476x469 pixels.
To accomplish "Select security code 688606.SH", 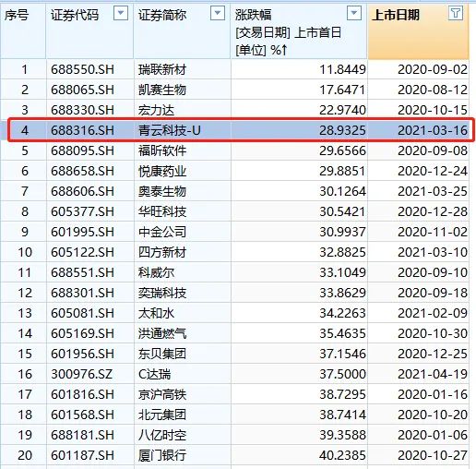I will (x=82, y=191).
